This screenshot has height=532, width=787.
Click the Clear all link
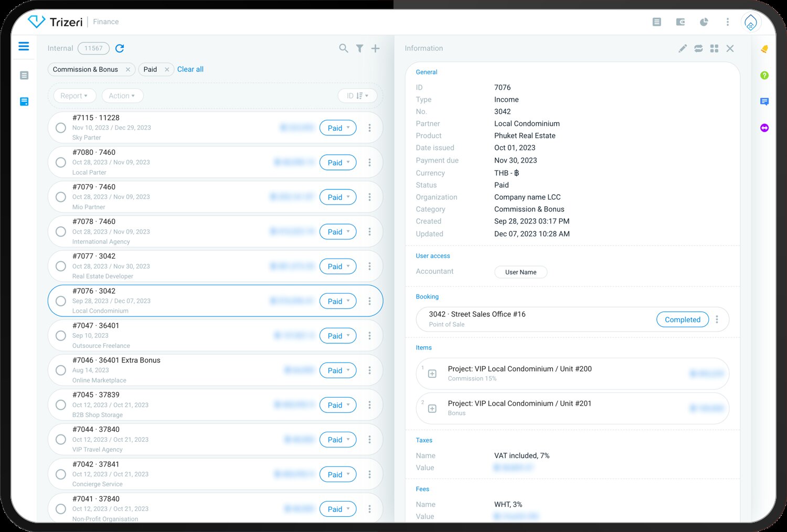coord(190,69)
